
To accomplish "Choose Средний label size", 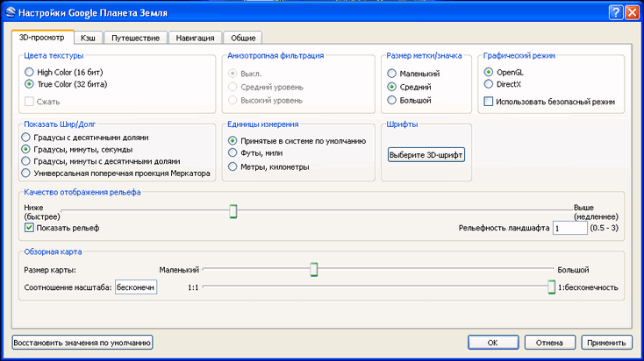I will (410, 87).
